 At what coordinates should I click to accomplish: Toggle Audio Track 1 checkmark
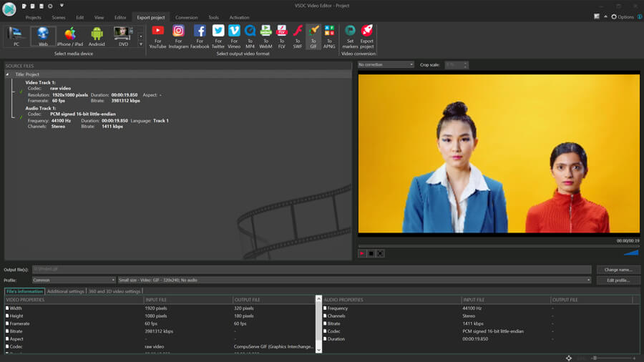pyautogui.click(x=21, y=117)
